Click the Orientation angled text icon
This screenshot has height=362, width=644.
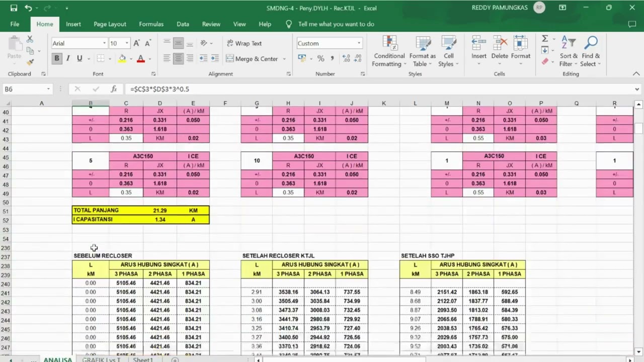coord(204,43)
